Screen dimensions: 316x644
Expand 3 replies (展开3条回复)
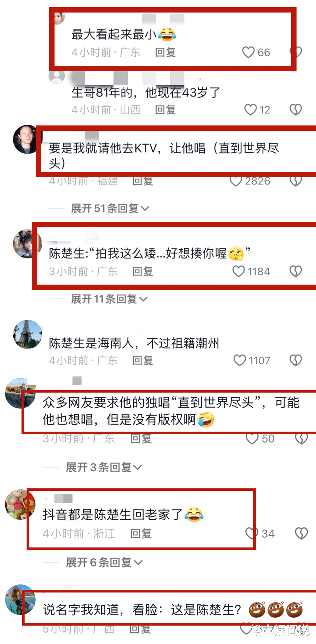click(x=104, y=467)
